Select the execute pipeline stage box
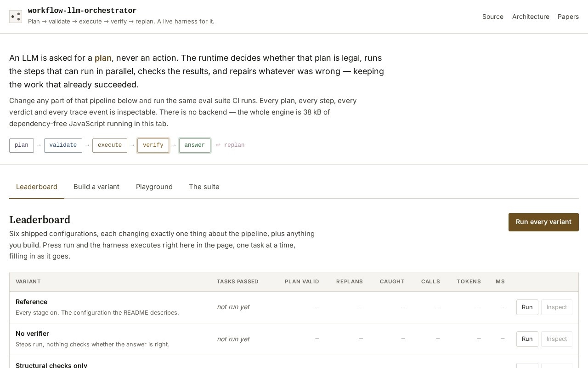588x368 pixels. 110,145
